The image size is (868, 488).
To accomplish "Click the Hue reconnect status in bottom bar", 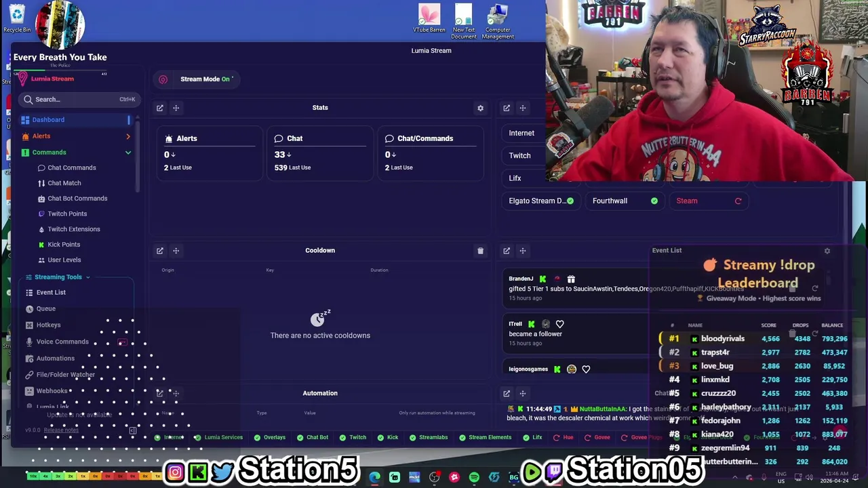I will 563,438.
